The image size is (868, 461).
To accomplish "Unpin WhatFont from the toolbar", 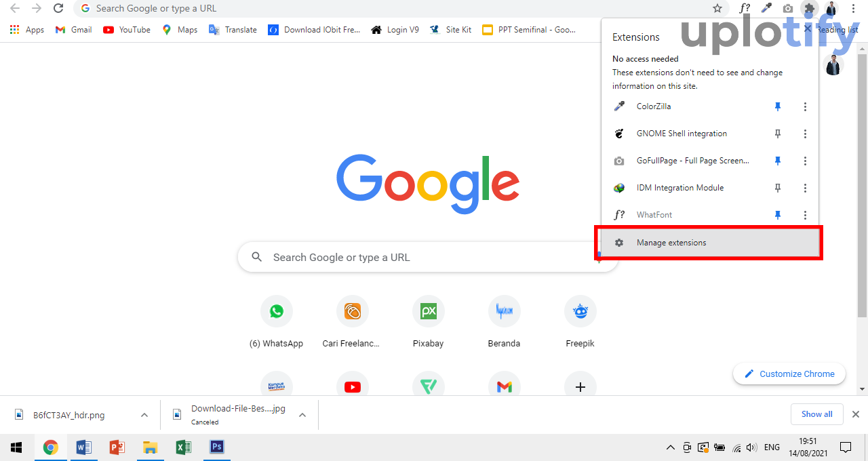I will coord(778,215).
